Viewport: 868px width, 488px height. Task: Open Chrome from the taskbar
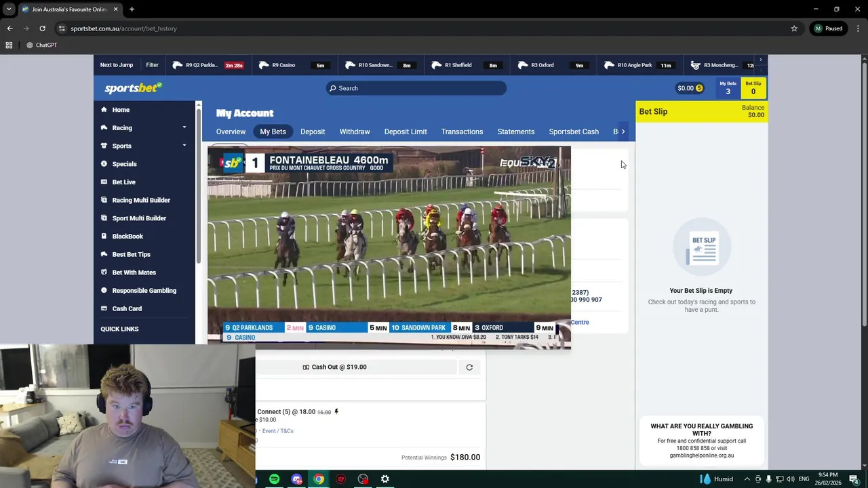(319, 479)
